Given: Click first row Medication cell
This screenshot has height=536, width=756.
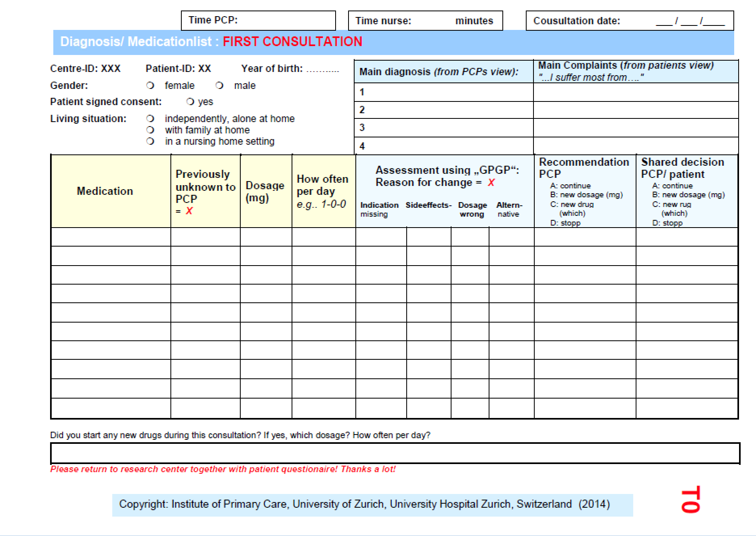Looking at the screenshot, I should pos(111,237).
